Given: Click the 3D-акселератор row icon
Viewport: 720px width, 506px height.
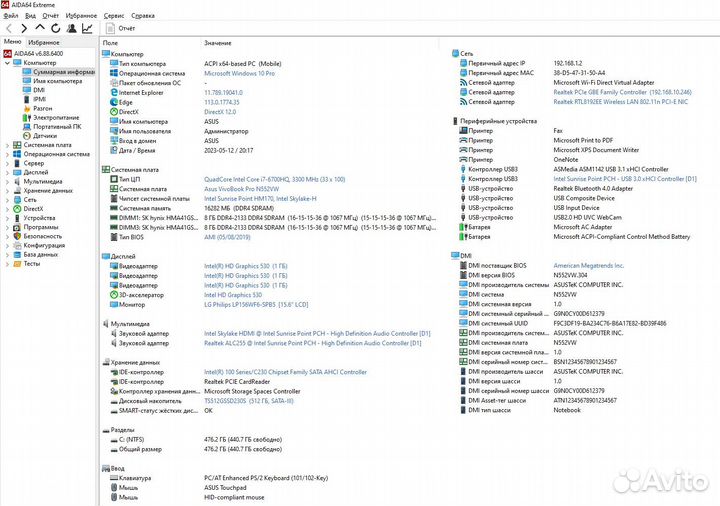Looking at the screenshot, I should [114, 295].
